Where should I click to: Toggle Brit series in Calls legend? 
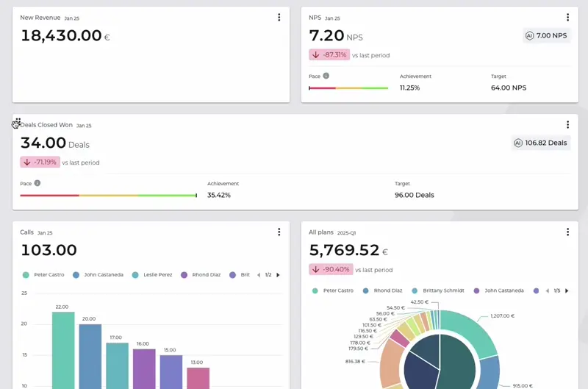tap(240, 275)
